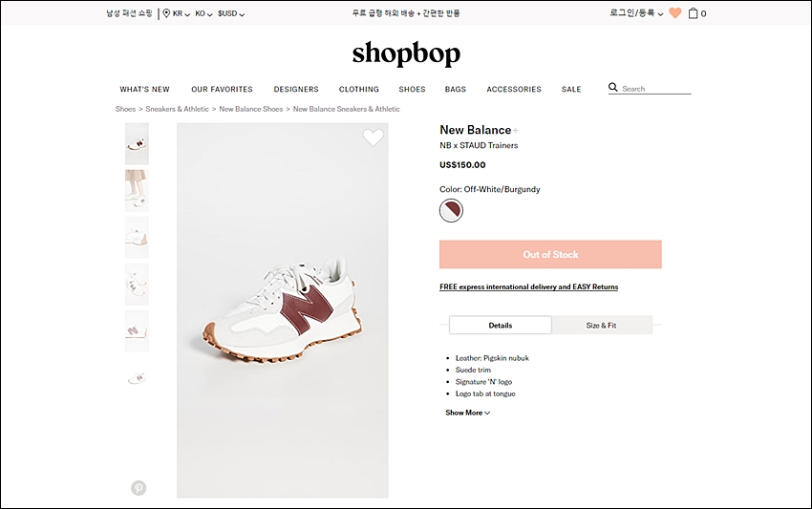Share product via Pinterest icon
Image resolution: width=812 pixels, height=509 pixels.
(139, 488)
